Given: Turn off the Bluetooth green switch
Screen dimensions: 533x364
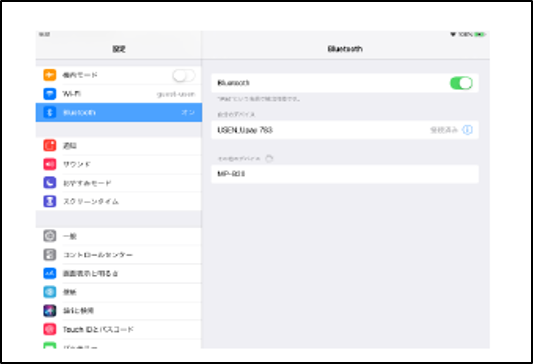Looking at the screenshot, I should coord(461,83).
